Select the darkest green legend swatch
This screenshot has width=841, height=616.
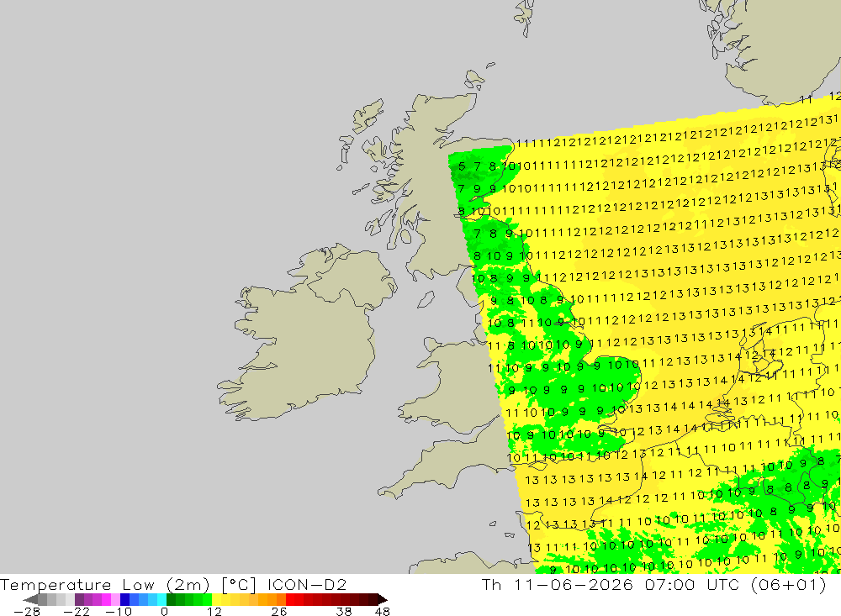[x=171, y=600]
